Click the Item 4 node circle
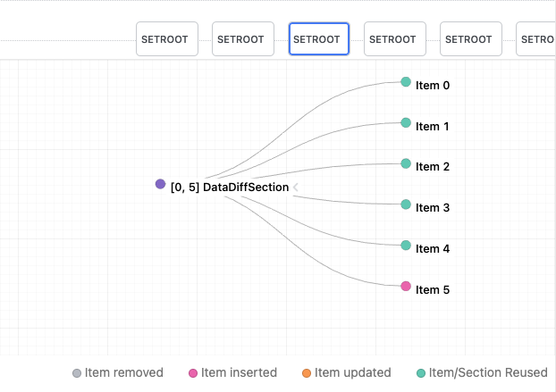 (x=406, y=246)
